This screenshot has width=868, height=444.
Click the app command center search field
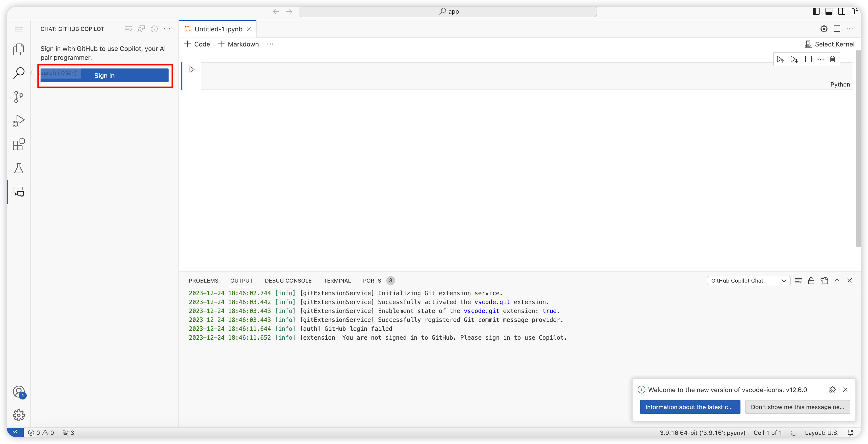coord(448,12)
